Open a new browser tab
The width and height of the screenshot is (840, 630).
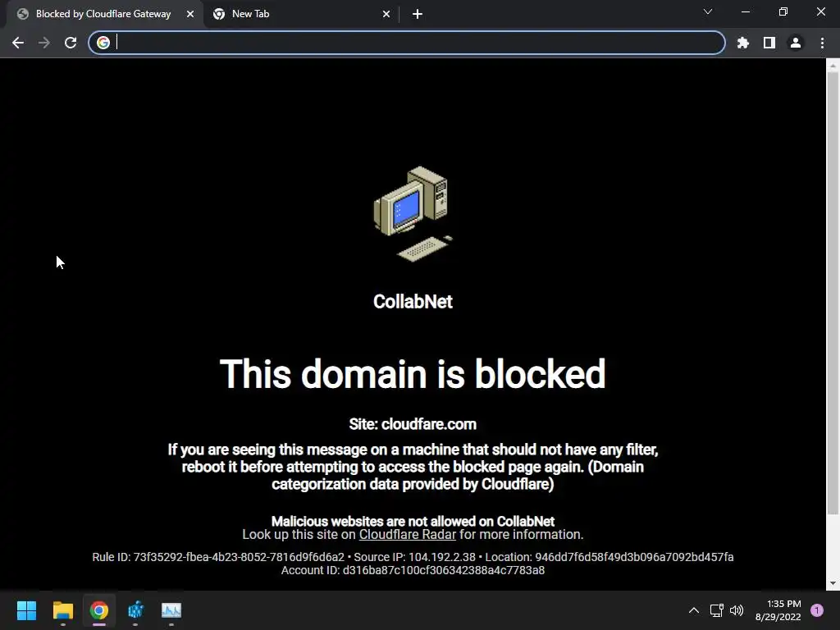tap(418, 15)
